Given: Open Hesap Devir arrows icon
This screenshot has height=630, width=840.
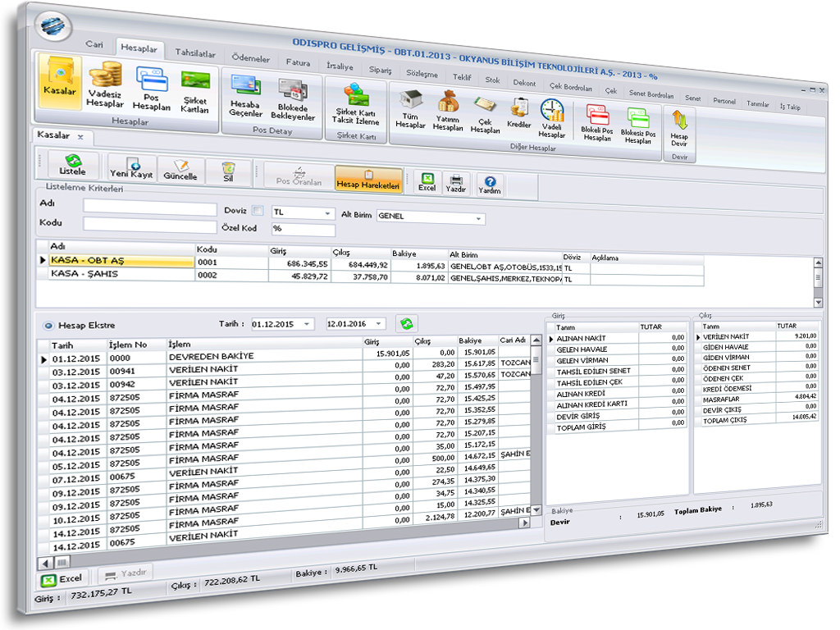Looking at the screenshot, I should [x=679, y=127].
